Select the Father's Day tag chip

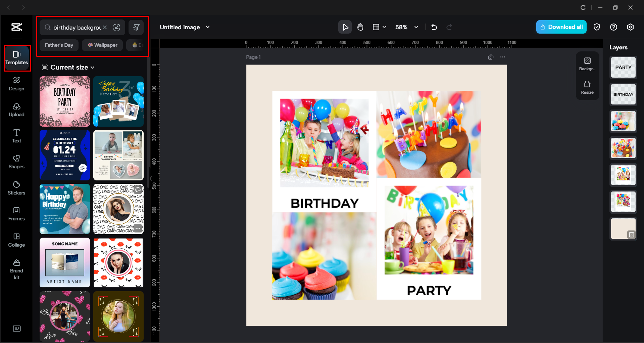click(x=59, y=45)
